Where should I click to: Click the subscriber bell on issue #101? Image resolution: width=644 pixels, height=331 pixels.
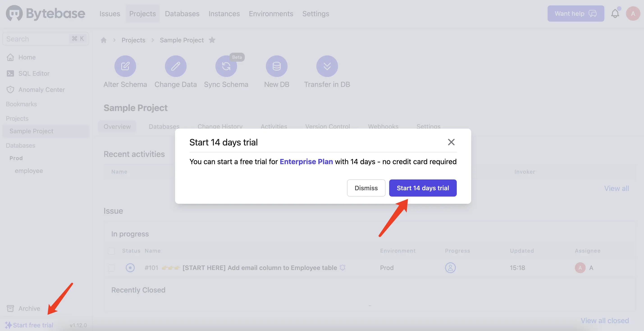[343, 268]
